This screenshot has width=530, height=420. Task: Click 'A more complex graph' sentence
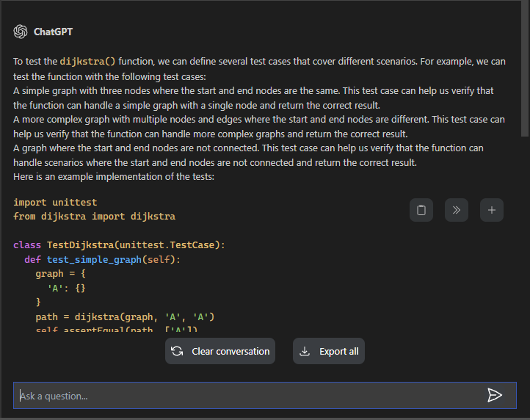coord(259,127)
